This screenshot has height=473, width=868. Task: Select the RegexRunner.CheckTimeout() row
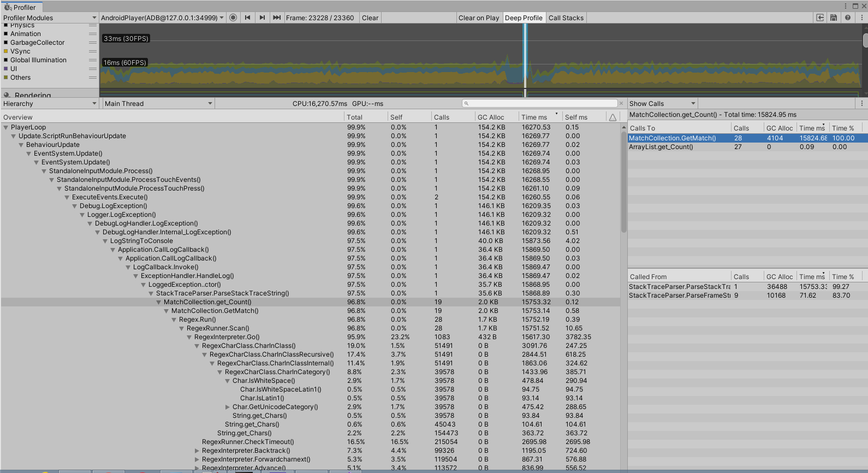pyautogui.click(x=311, y=442)
